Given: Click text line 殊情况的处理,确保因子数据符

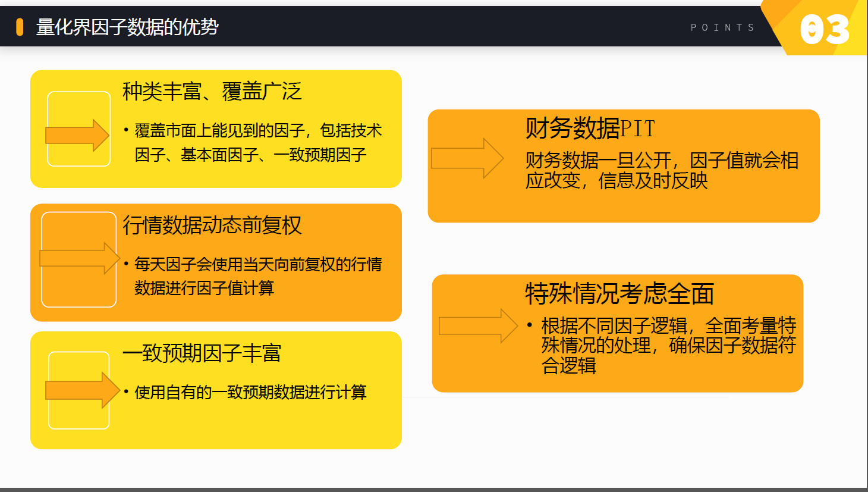Looking at the screenshot, I should point(669,345).
